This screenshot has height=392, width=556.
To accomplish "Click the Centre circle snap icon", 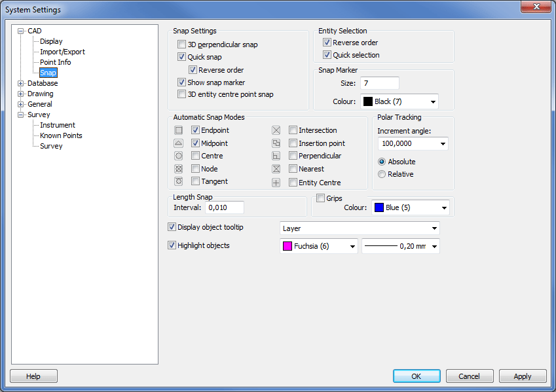I will [178, 156].
